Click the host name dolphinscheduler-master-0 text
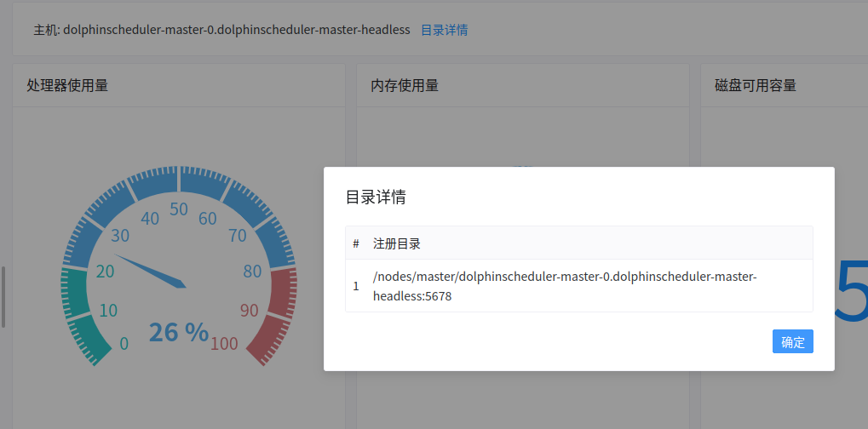 click(x=236, y=30)
